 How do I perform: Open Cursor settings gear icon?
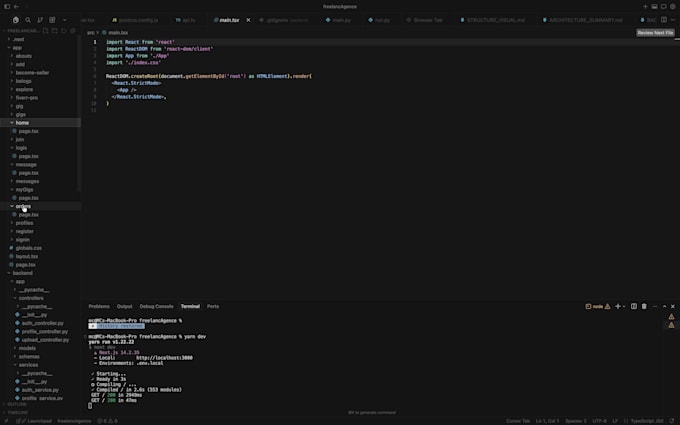click(x=673, y=7)
